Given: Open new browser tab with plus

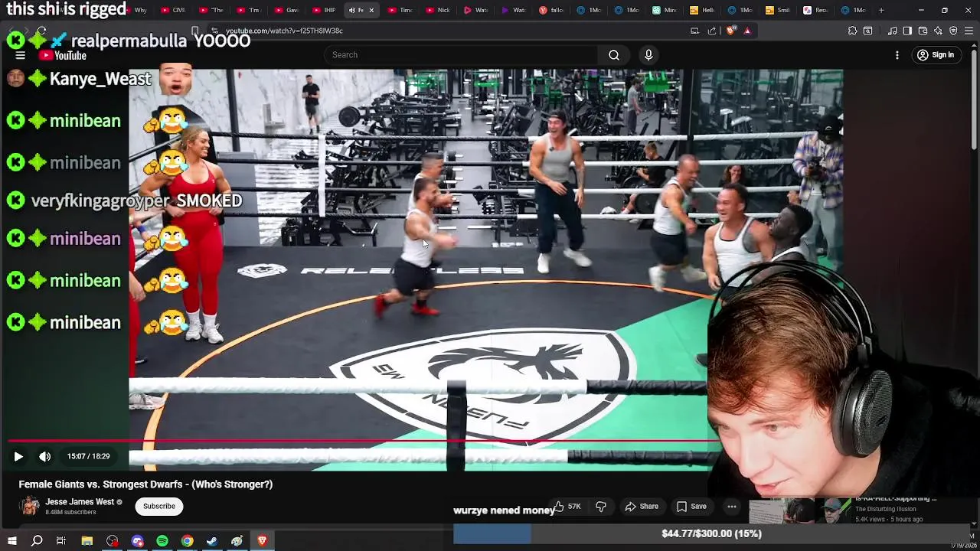Looking at the screenshot, I should coord(881,10).
